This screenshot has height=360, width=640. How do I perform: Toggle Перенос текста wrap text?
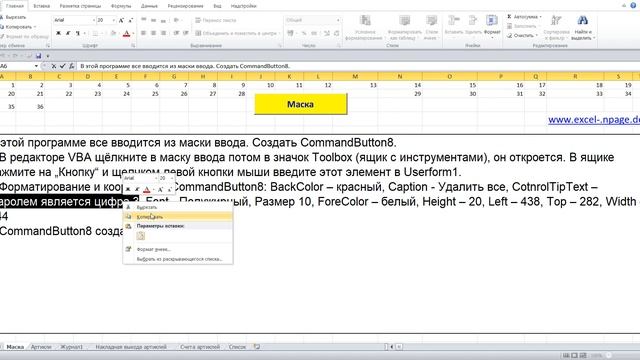tap(216, 20)
